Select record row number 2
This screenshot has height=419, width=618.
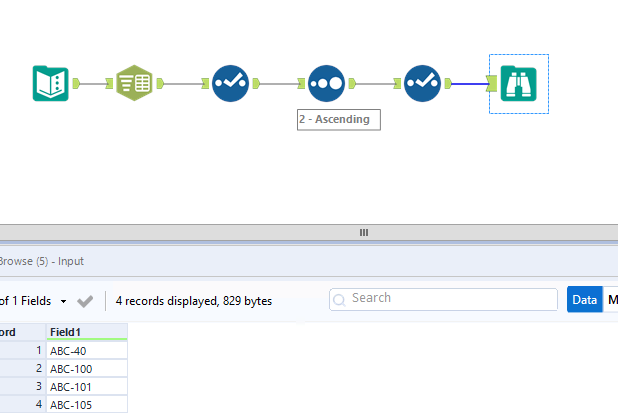pyautogui.click(x=22, y=369)
